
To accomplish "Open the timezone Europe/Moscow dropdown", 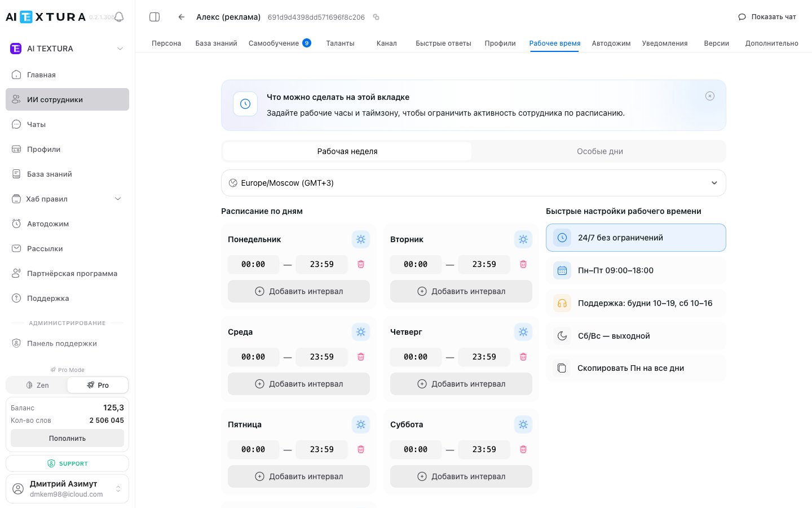I will [473, 183].
